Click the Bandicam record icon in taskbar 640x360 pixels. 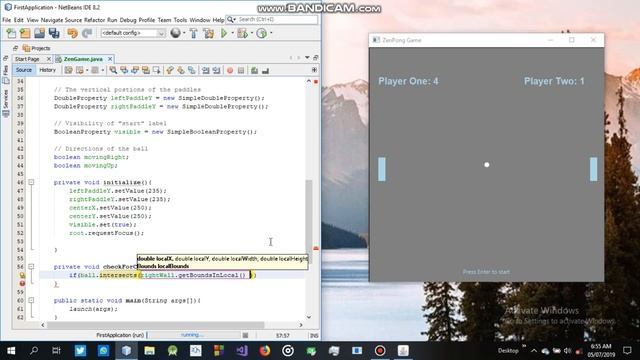coord(380,350)
